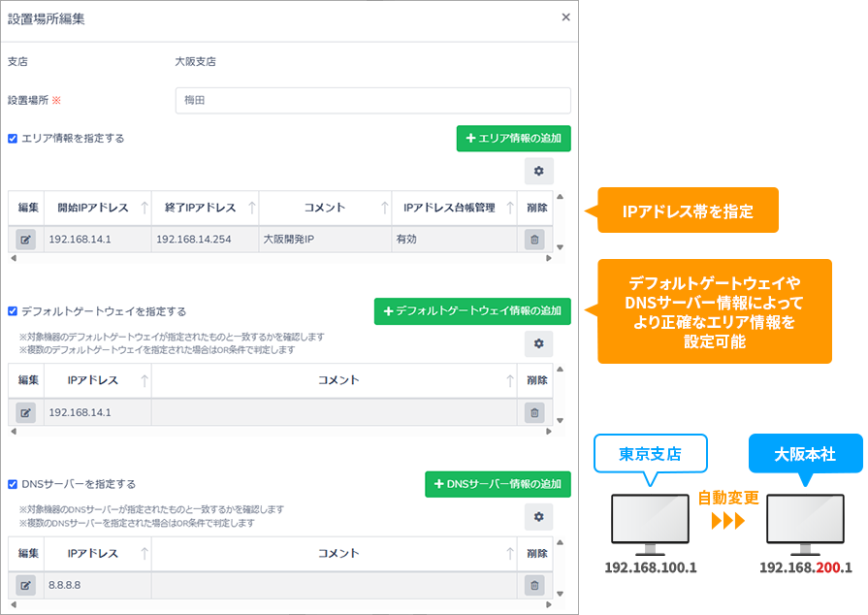Click the 東京支店 speech bubble
Viewport: 868px width, 615px height.
tap(651, 454)
